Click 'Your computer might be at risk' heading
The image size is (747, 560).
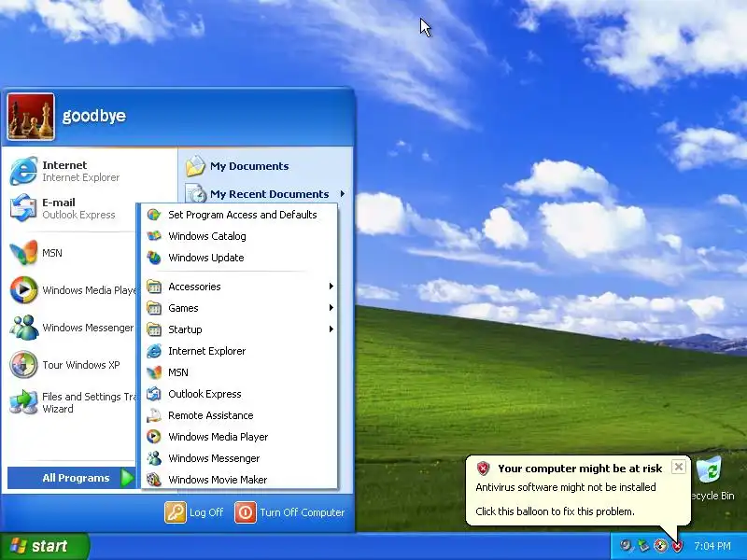(x=580, y=469)
